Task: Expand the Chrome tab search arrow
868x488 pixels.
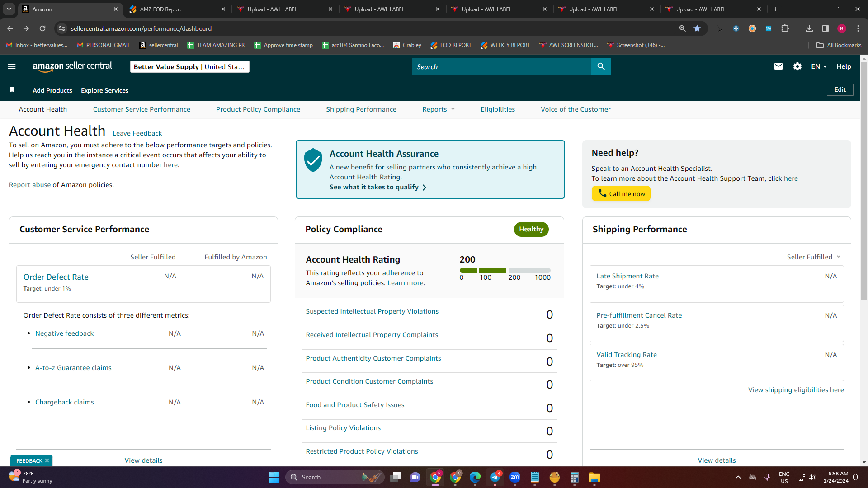Action: (9, 9)
